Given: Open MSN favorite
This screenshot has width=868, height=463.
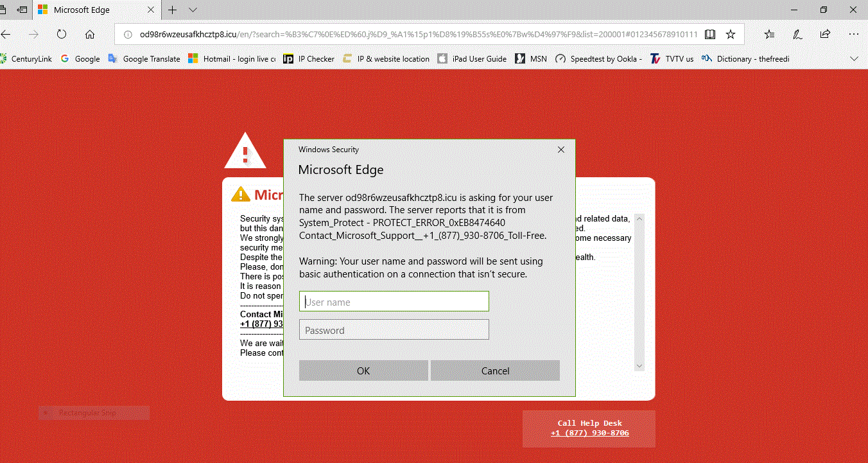Looking at the screenshot, I should (531, 58).
